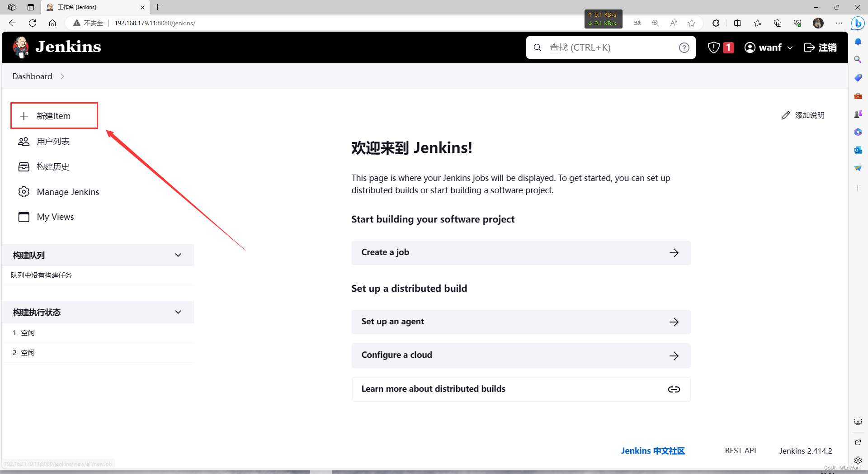Viewport: 868px width, 474px height.
Task: Click the translate page icon
Action: [637, 23]
